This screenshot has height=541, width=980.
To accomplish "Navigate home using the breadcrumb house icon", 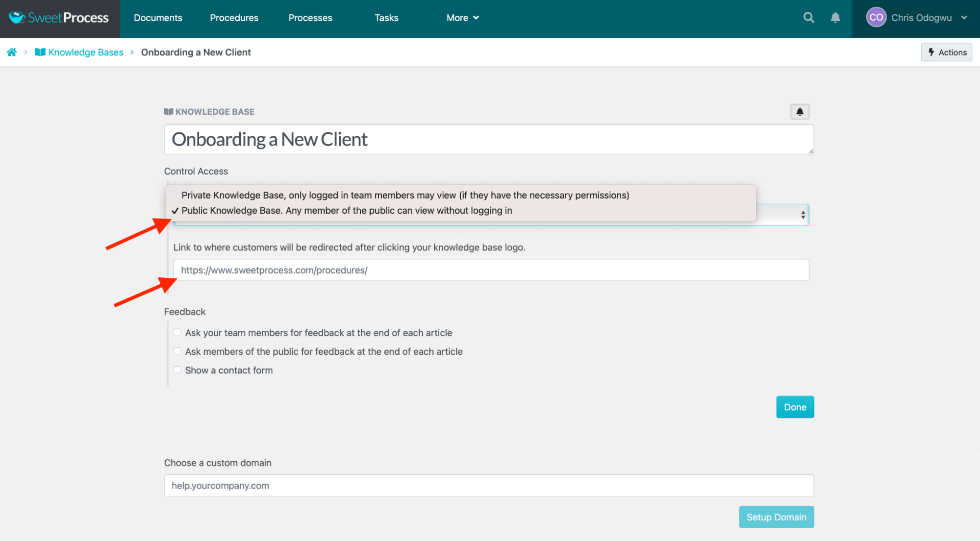I will (12, 52).
